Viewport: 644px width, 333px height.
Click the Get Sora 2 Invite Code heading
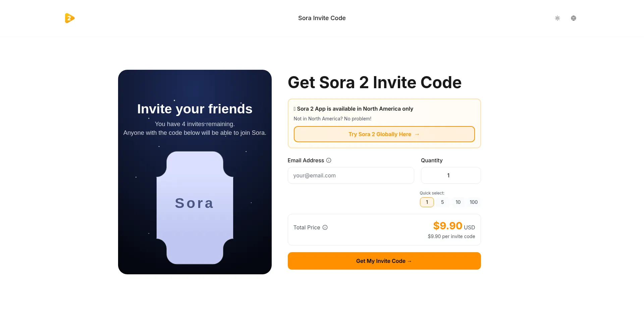click(374, 82)
